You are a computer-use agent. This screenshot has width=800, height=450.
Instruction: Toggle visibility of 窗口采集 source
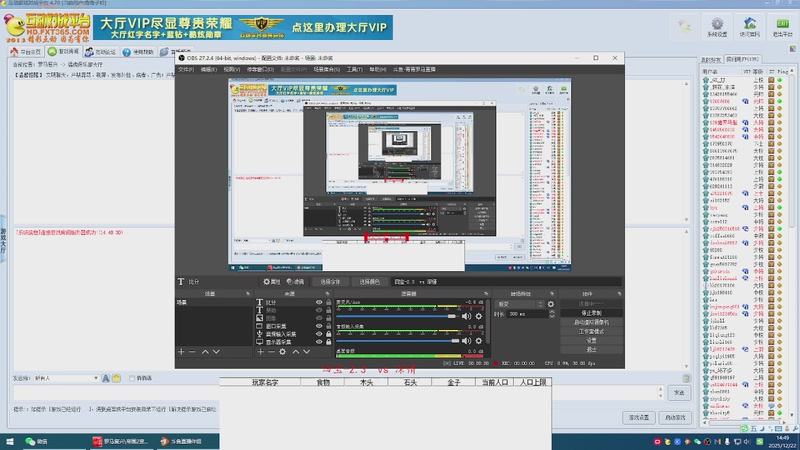(x=319, y=326)
